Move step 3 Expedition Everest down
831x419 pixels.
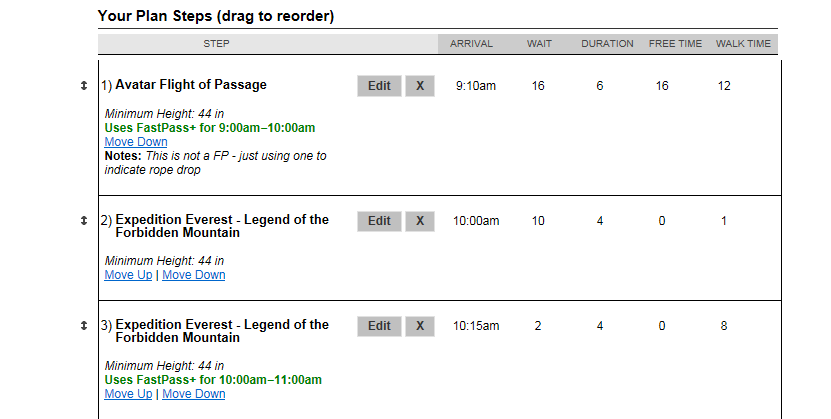pyautogui.click(x=194, y=394)
